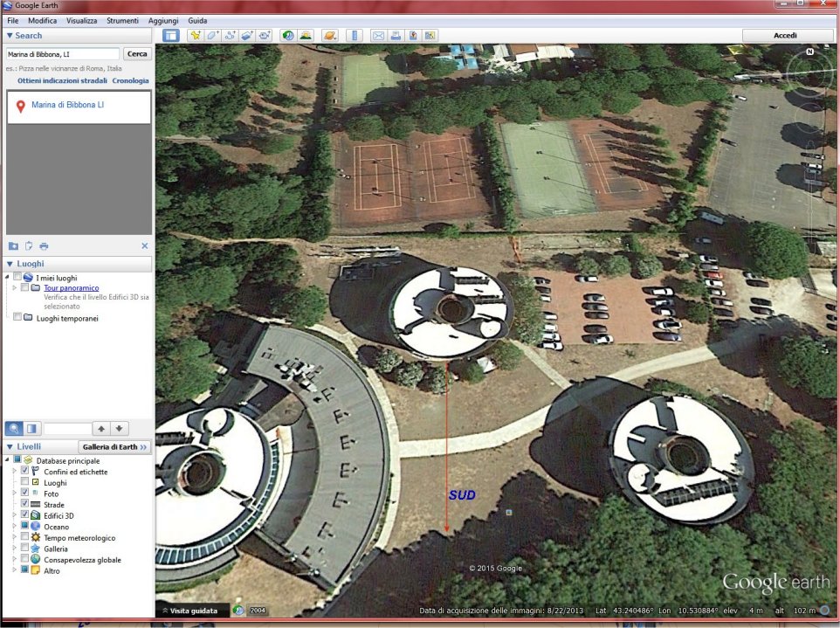This screenshot has height=628, width=840.
Task: Select the Add Polygon tool
Action: 212,36
